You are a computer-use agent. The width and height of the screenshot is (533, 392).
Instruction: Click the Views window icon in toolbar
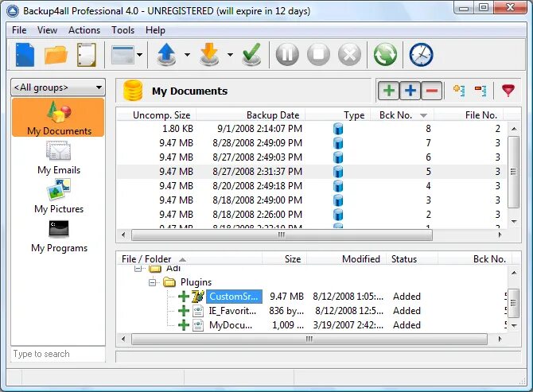coord(123,55)
